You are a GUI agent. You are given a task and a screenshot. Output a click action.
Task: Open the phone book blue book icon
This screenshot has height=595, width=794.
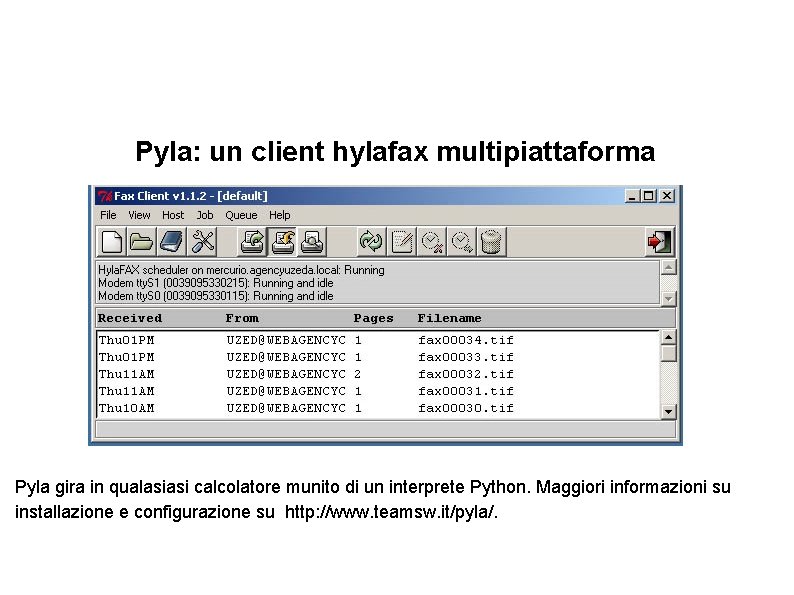pyautogui.click(x=172, y=242)
